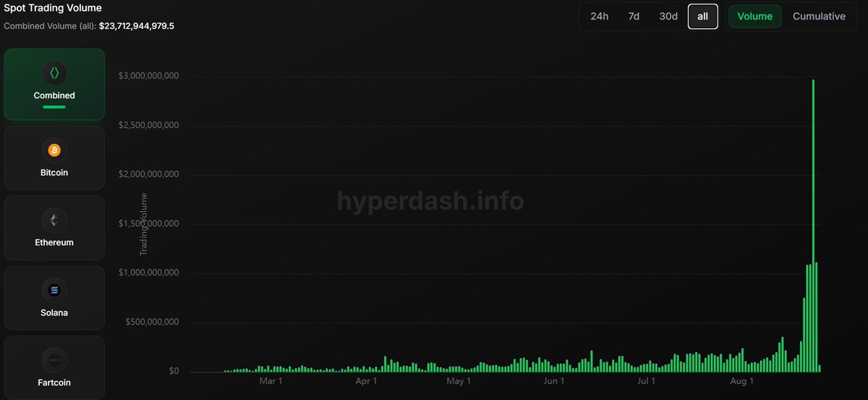Viewport: 868px width, 400px height.
Task: Click the Jul 1 x-axis label
Action: tap(647, 380)
